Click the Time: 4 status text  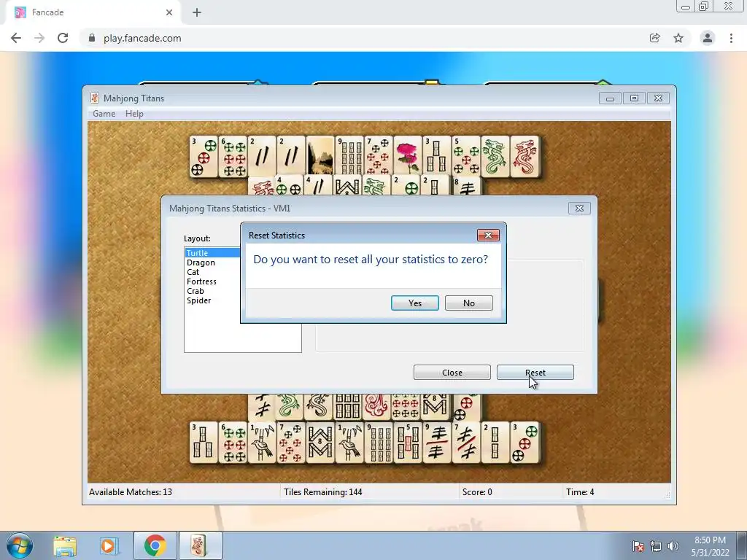coord(580,492)
